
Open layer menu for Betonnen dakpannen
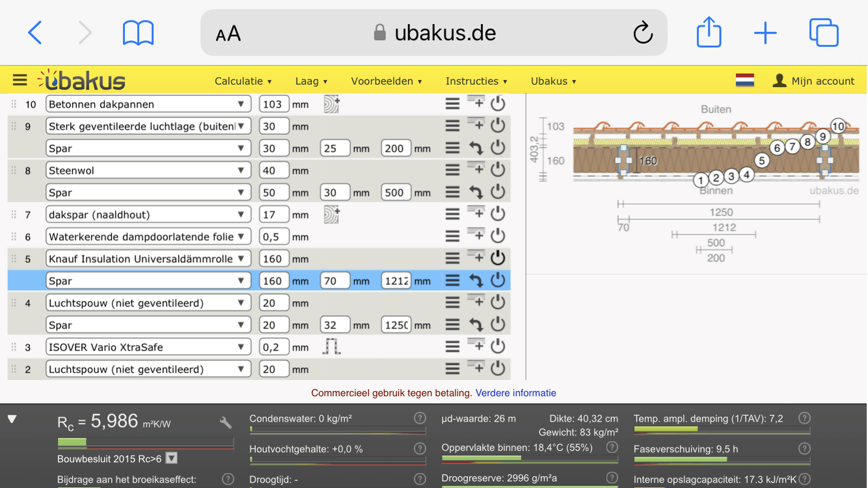pos(452,104)
